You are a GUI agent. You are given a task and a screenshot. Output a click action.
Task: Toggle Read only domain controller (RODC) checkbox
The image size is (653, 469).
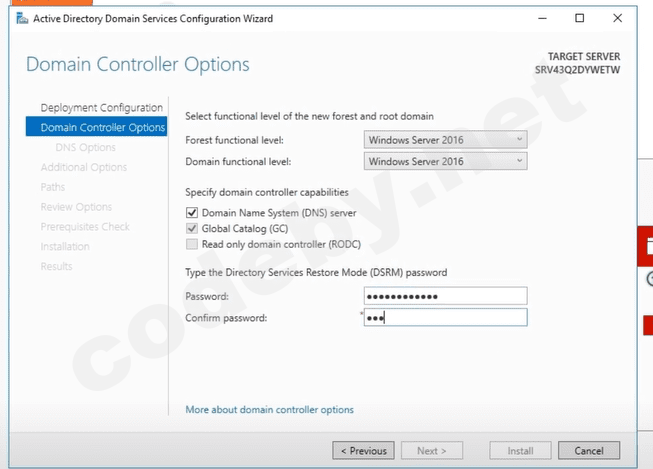pos(192,244)
